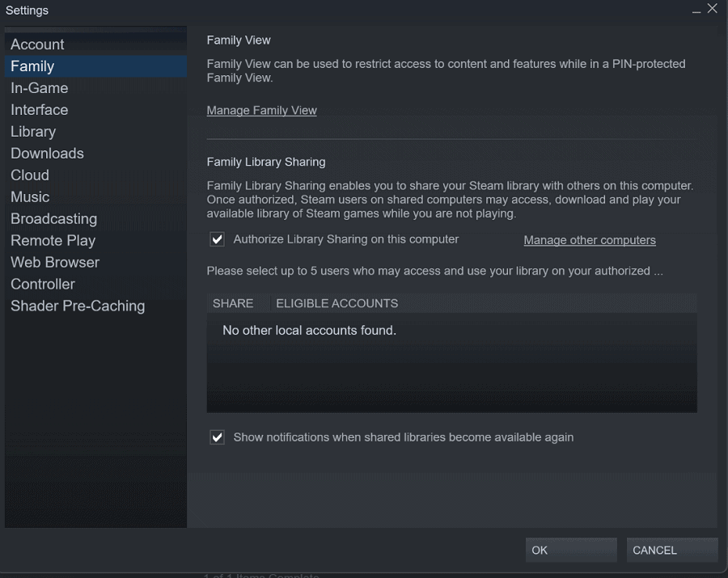
Task: Open the Account settings category
Action: [x=95, y=44]
